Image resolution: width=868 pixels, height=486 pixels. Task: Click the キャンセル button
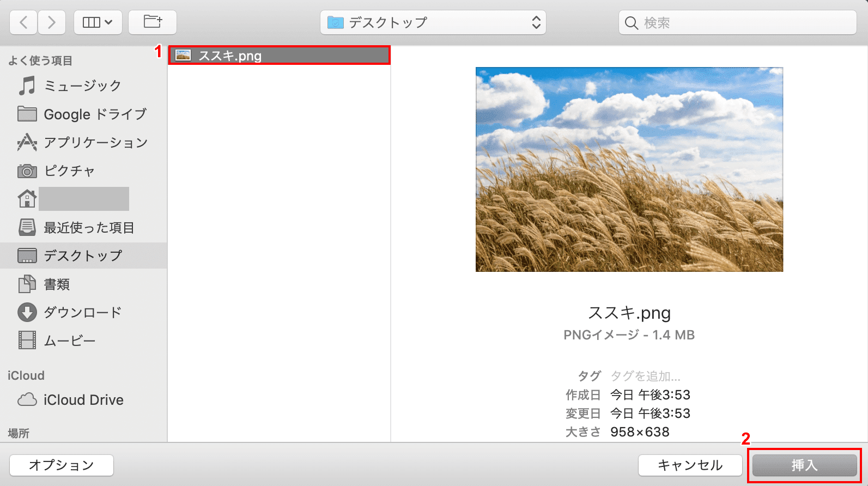click(690, 465)
